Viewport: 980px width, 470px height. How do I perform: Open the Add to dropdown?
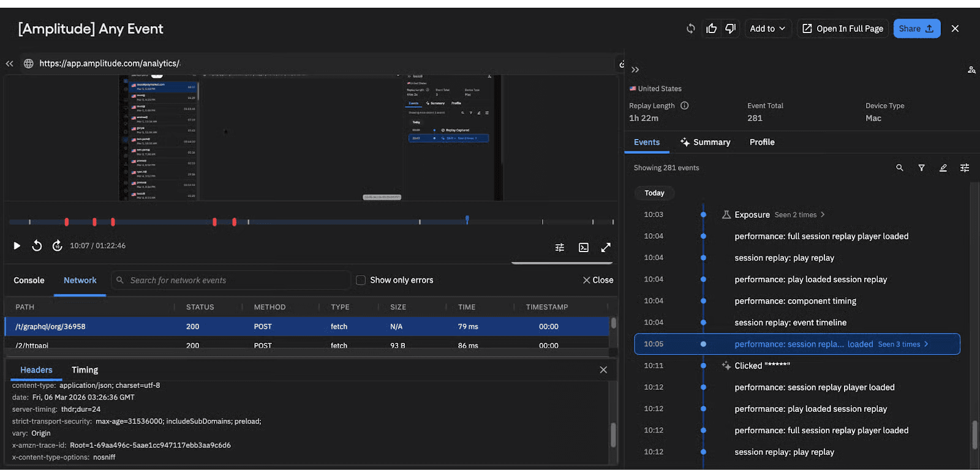tap(767, 29)
